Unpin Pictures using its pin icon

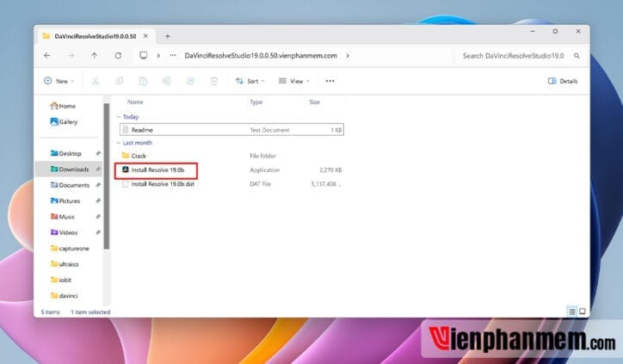[x=98, y=201]
